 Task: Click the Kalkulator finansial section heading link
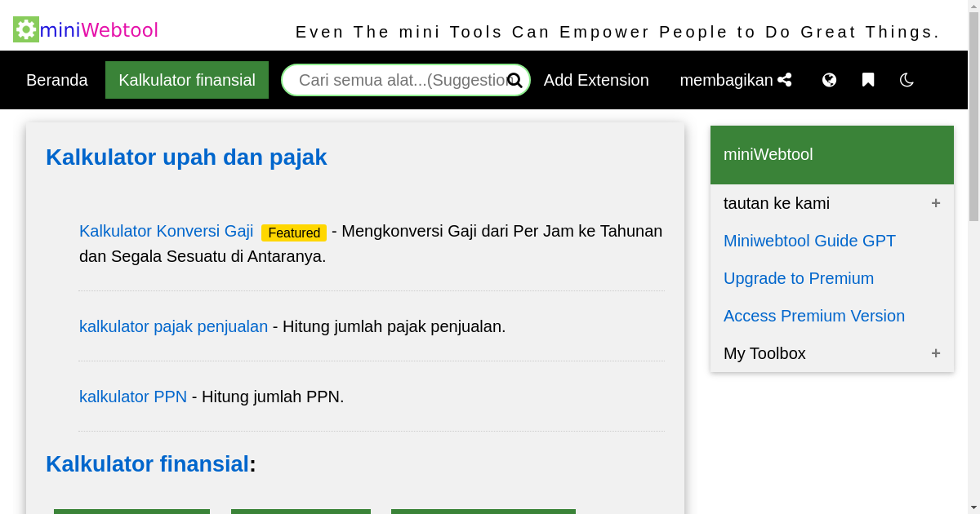147,463
